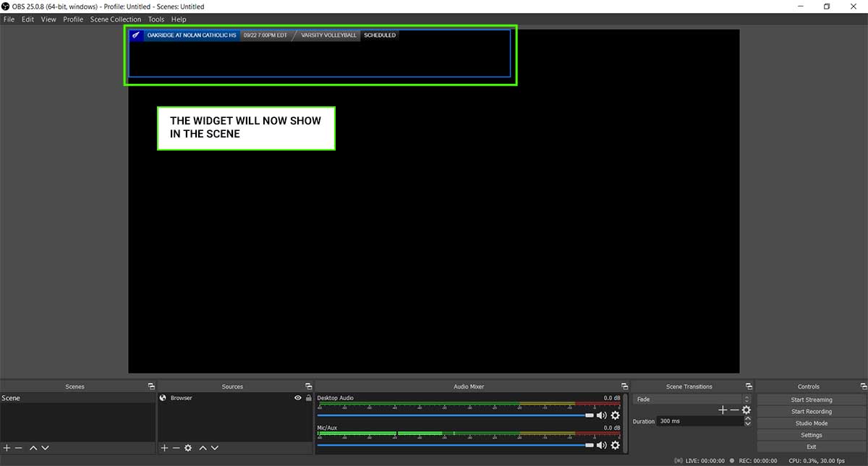Open the View menu
This screenshot has height=466, width=868.
pyautogui.click(x=48, y=20)
